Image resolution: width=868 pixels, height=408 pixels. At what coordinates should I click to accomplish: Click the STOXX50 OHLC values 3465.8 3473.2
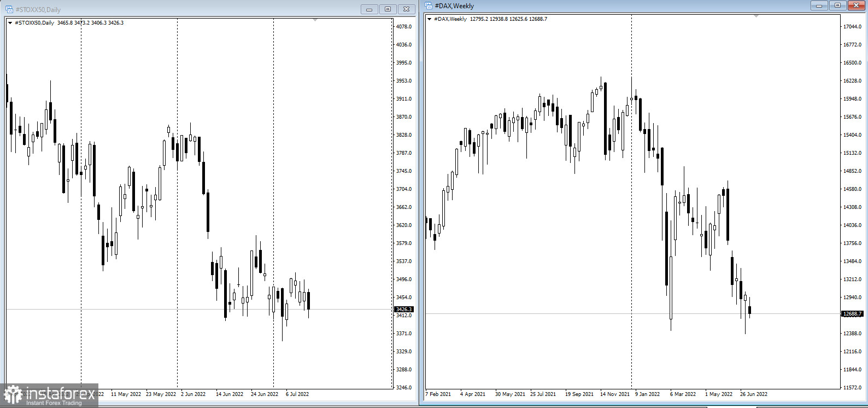(74, 23)
